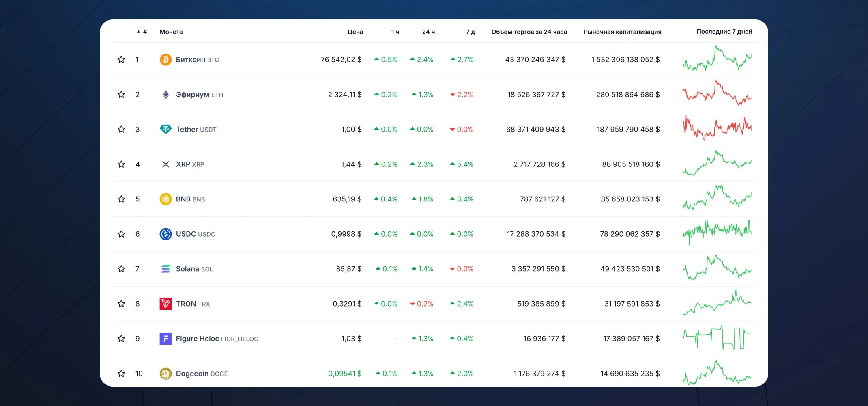
Task: Select Tether volume 68 371 409 943 $
Action: 536,130
